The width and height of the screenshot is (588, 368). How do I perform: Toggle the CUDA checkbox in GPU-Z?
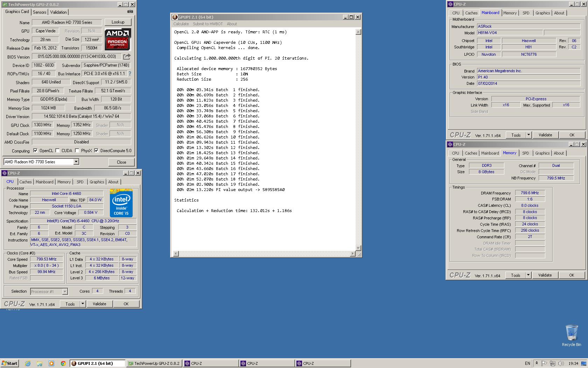point(57,151)
